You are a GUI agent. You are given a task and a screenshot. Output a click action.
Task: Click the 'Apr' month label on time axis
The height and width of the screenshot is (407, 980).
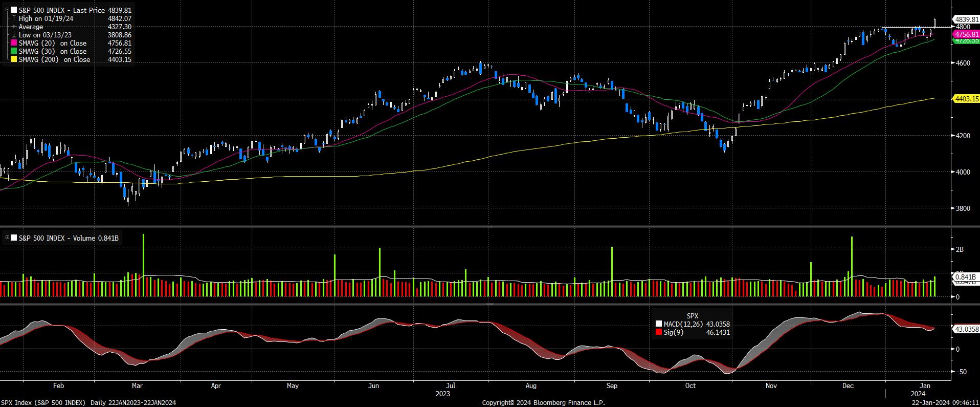coord(216,385)
